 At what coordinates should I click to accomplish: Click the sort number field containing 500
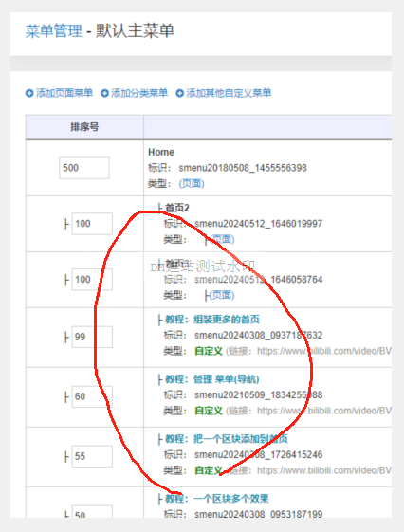click(84, 168)
